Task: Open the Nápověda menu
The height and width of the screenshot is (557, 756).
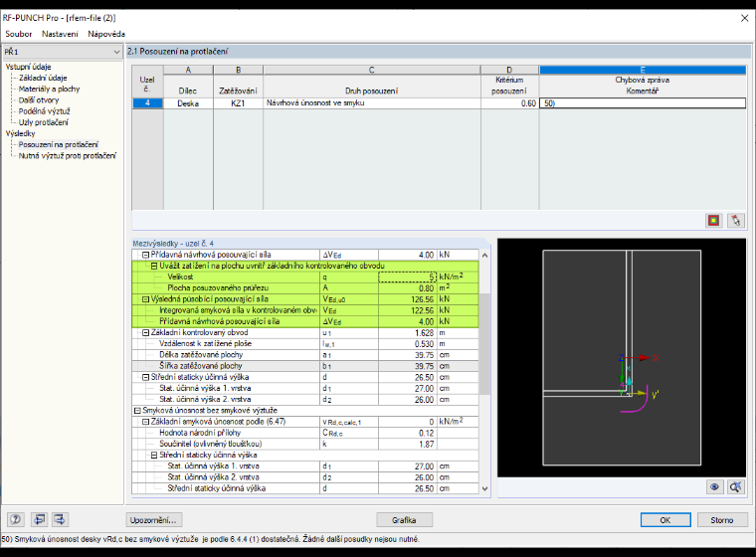Action: point(106,34)
